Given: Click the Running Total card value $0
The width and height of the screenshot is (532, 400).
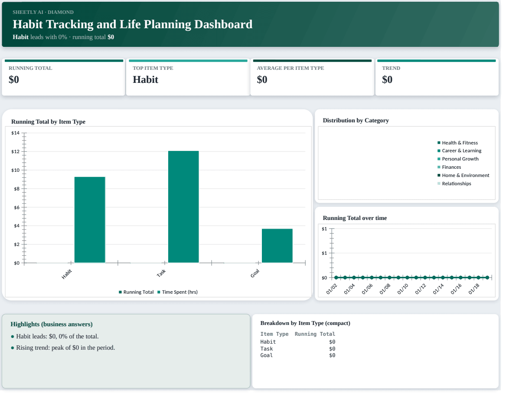Looking at the screenshot, I should point(14,80).
